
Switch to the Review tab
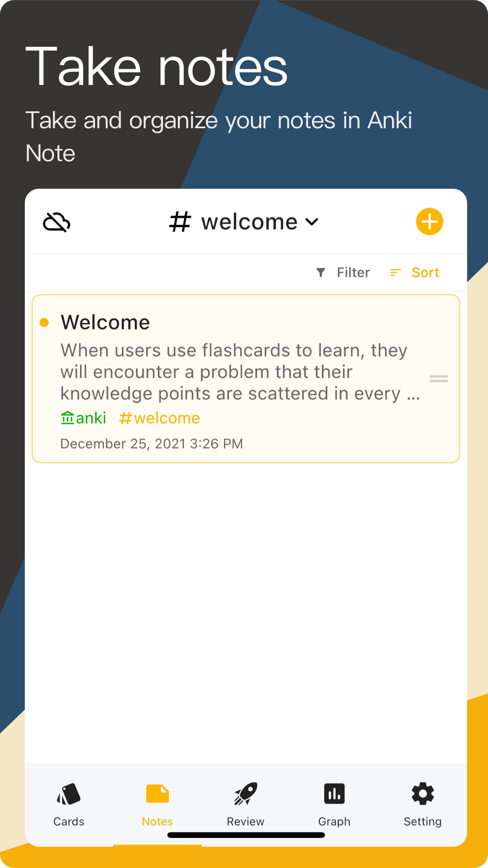pos(245,805)
